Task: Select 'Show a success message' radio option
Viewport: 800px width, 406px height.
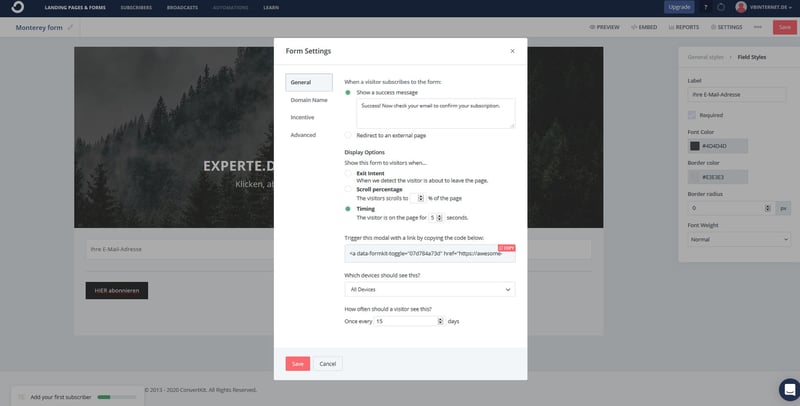Action: 348,93
